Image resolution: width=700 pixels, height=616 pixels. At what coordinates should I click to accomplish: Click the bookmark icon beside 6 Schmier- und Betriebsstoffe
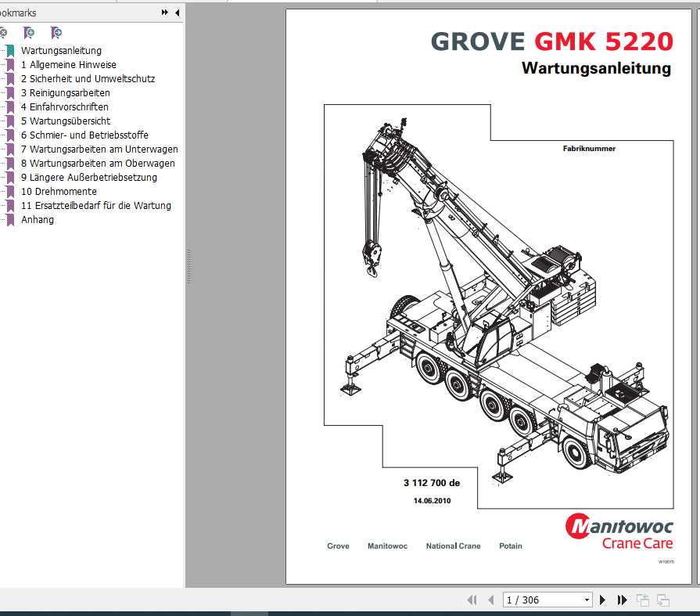[x=10, y=135]
